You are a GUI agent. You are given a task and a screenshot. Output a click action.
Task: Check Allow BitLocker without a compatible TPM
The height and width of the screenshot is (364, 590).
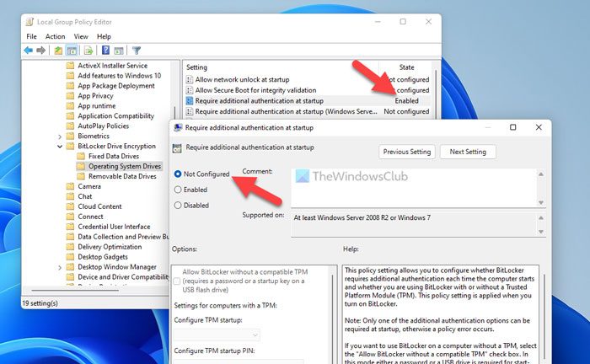177,281
